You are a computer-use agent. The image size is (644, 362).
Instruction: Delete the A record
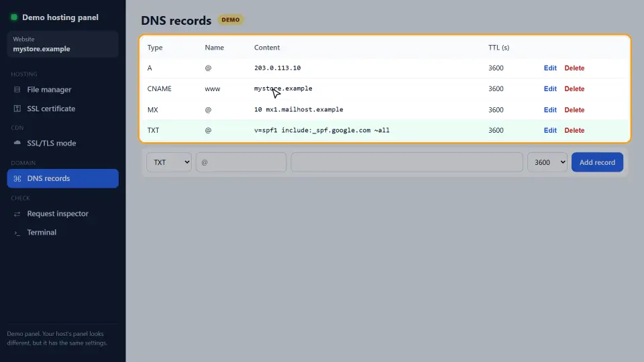(574, 68)
